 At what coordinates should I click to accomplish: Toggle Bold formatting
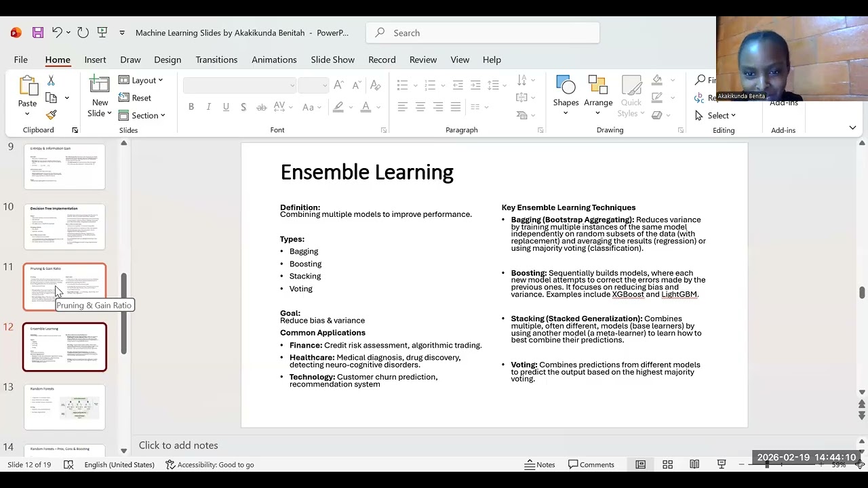click(x=191, y=106)
